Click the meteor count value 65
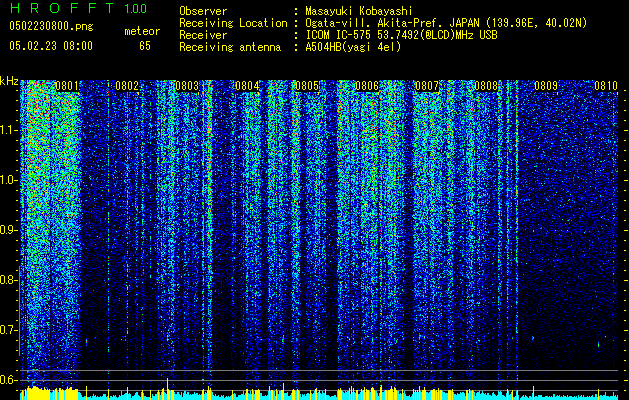 (145, 46)
